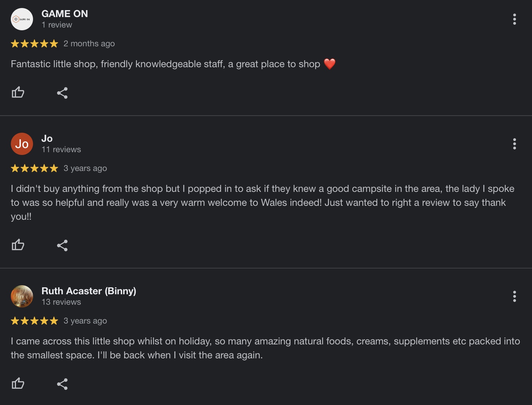The width and height of the screenshot is (532, 405).
Task: Click the GAME ON profile picture
Action: [x=22, y=19]
